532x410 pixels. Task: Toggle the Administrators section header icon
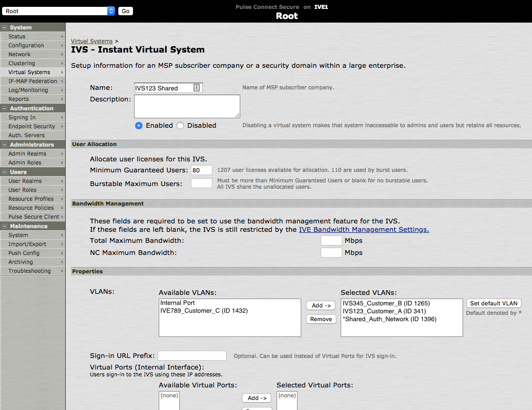pyautogui.click(x=5, y=145)
